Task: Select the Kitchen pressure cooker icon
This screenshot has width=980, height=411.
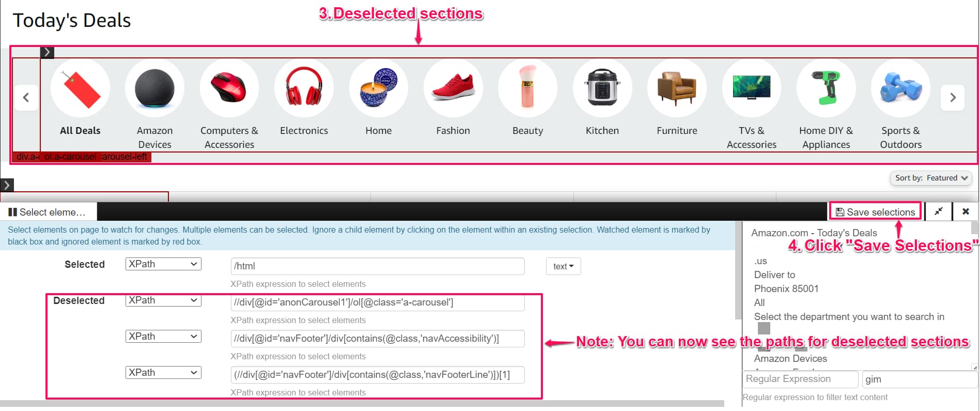Action: (x=602, y=88)
